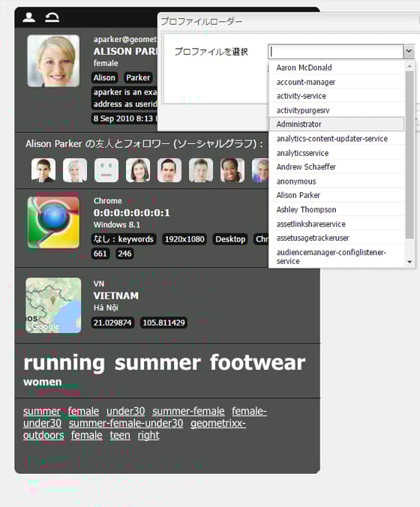Pick audiencemanager-configlistener-service entry
The image size is (420, 507).
337,256
